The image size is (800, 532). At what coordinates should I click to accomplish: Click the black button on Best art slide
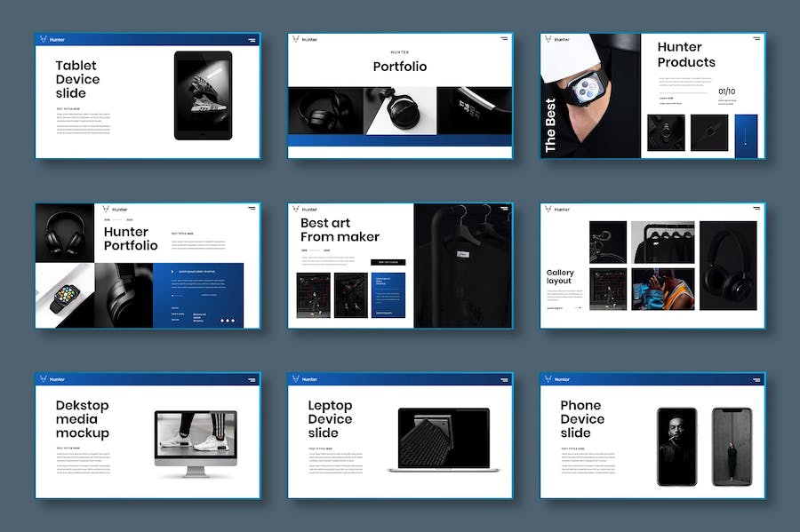pos(388,262)
